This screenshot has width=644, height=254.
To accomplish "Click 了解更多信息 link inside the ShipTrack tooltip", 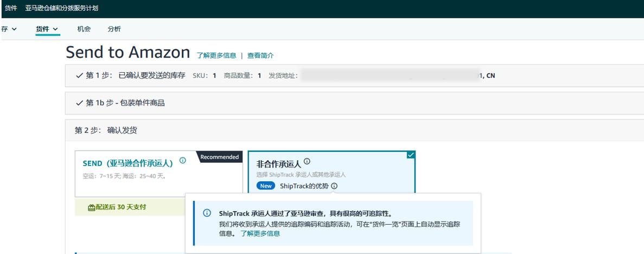I will coord(260,233).
